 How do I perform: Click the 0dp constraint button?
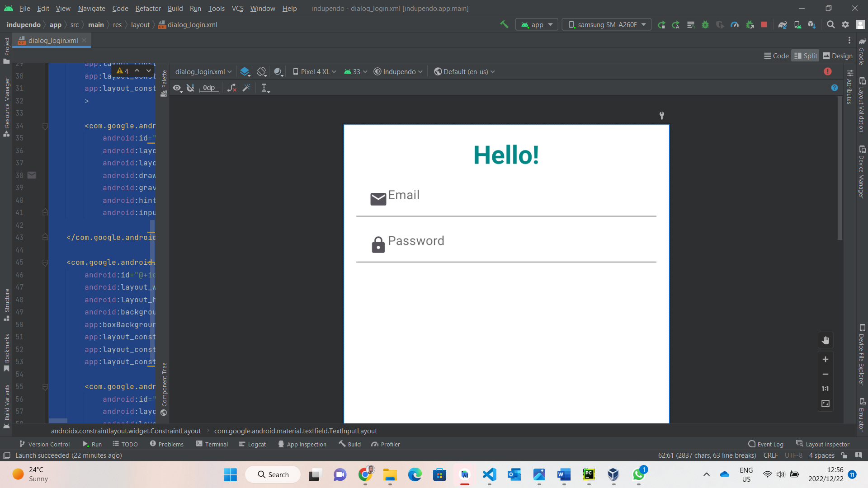pyautogui.click(x=209, y=88)
